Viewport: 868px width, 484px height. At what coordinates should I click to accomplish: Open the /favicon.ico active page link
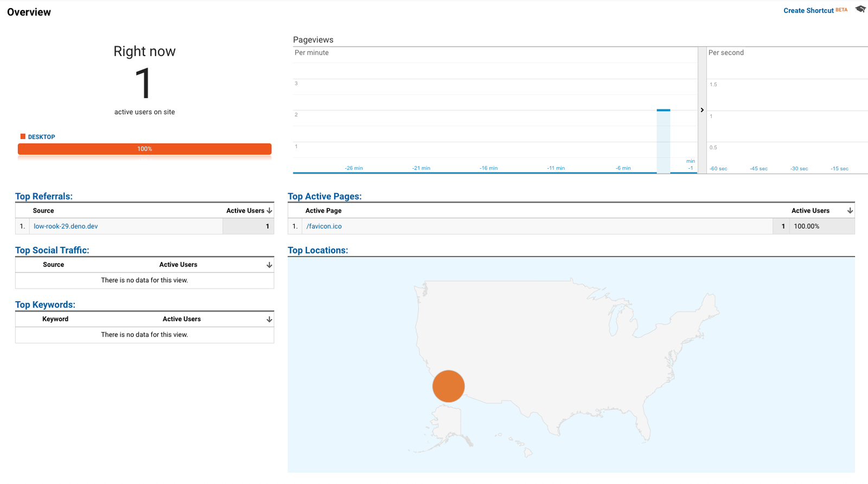(x=324, y=226)
